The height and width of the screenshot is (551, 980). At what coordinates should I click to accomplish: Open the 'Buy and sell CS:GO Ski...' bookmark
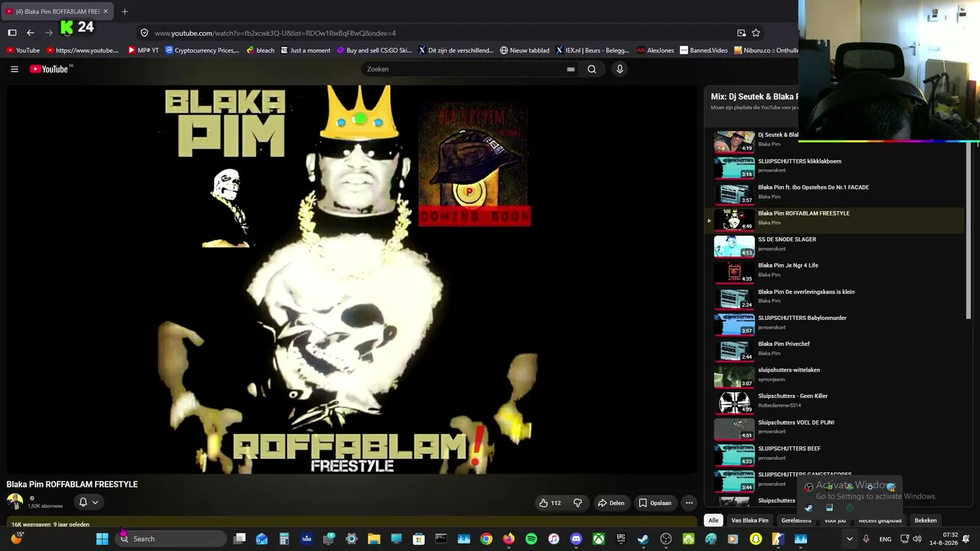point(374,51)
